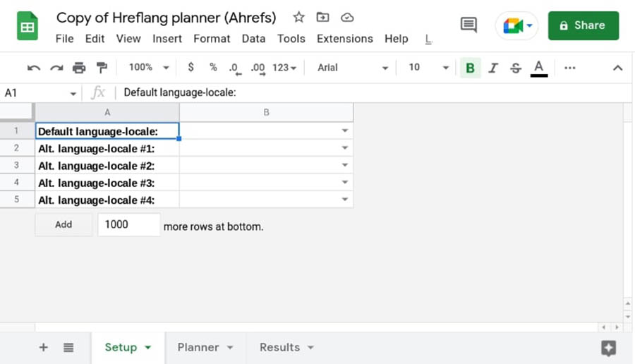Toggle bold formatting
Viewport: 635px width, 364px height.
click(x=470, y=68)
